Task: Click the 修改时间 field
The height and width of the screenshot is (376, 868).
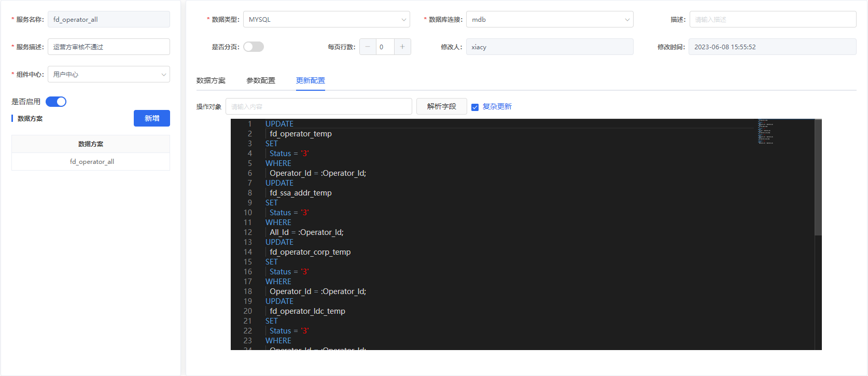Action: click(773, 47)
